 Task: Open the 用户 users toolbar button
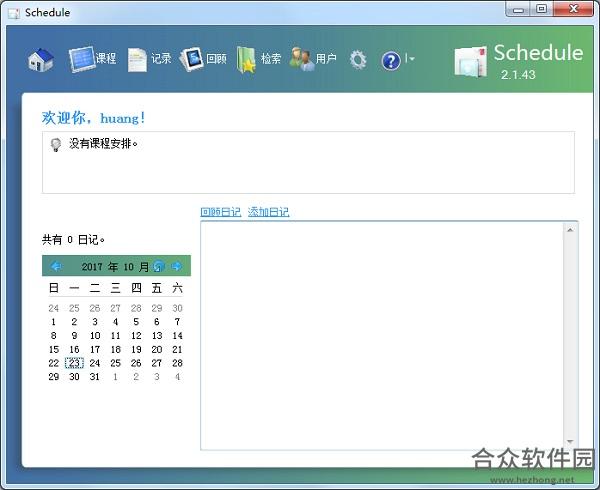click(x=313, y=59)
